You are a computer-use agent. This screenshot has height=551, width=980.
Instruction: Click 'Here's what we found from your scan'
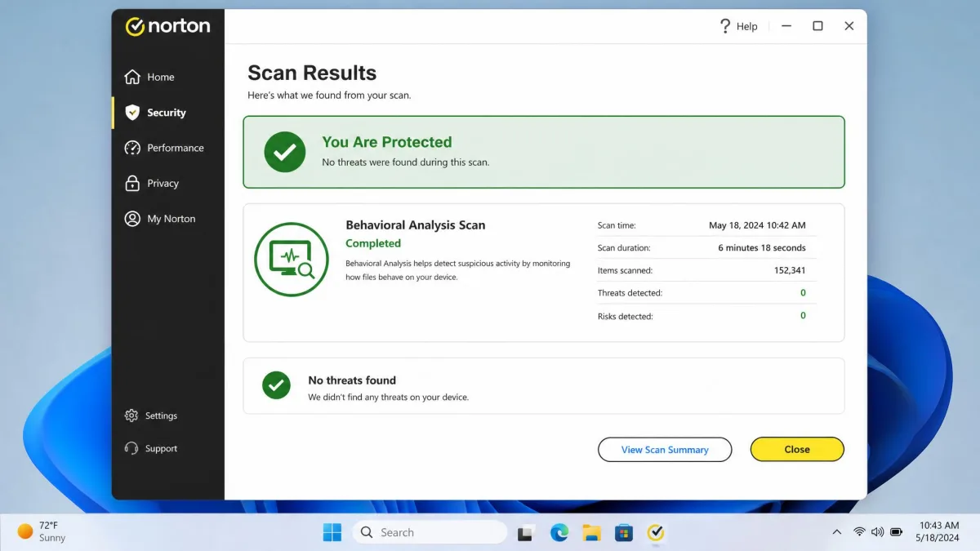(x=329, y=96)
